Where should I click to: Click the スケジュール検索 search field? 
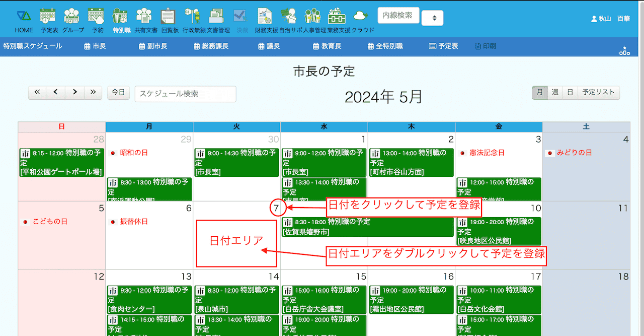(185, 94)
